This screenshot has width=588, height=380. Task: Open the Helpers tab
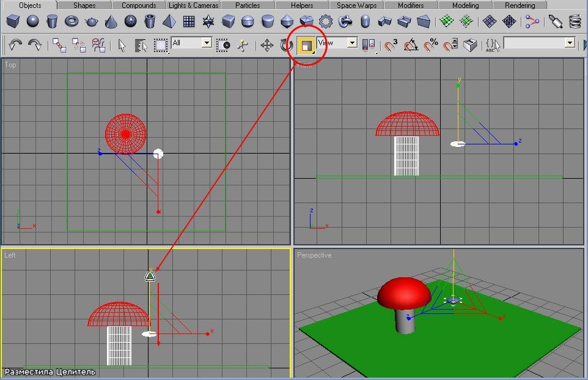tap(302, 6)
